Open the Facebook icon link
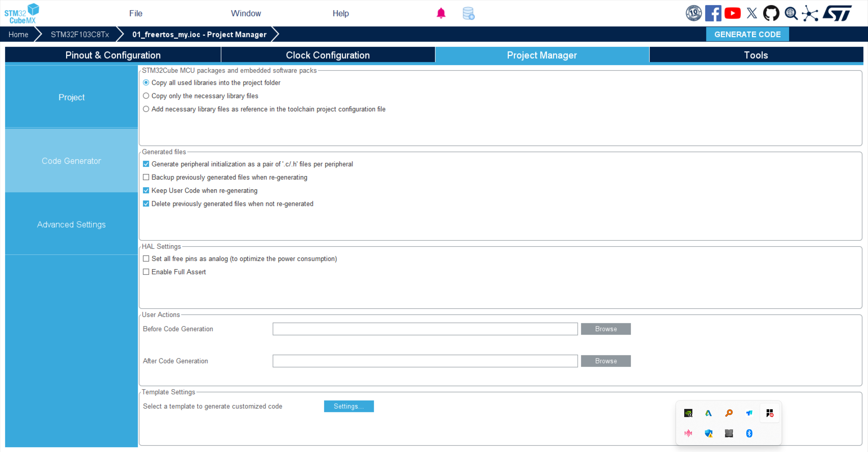The width and height of the screenshot is (868, 452). 713,14
